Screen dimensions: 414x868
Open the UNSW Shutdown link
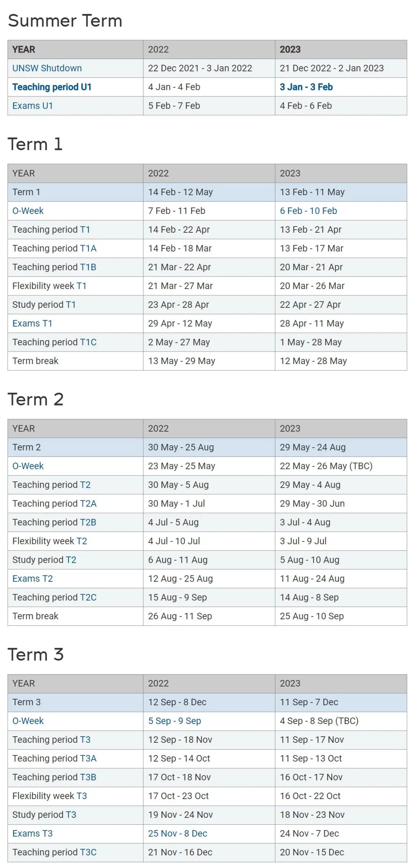click(x=47, y=68)
